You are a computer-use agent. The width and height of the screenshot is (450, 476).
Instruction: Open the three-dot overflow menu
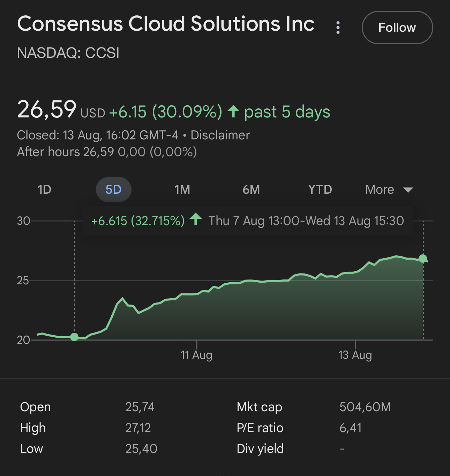click(338, 27)
